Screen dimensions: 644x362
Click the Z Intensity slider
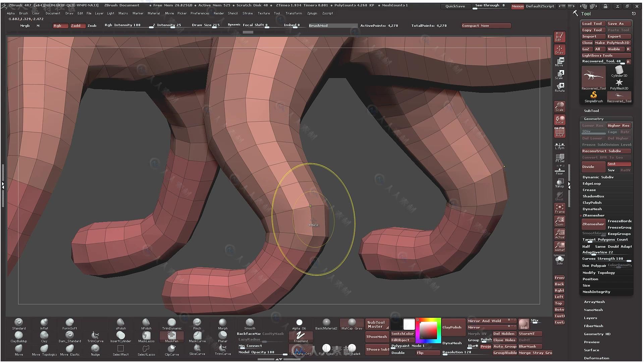click(167, 25)
